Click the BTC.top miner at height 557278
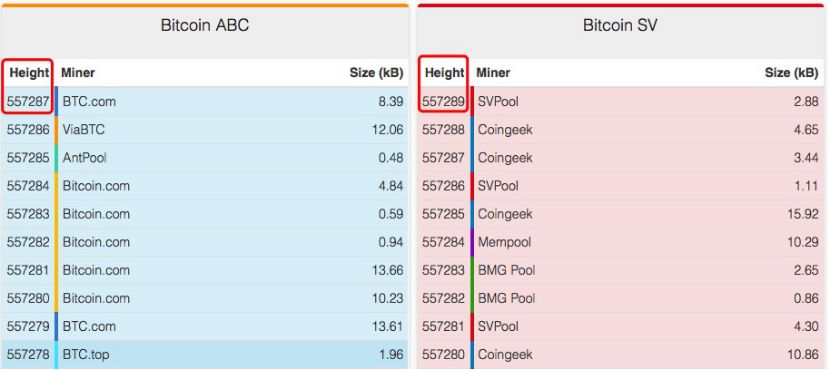This screenshot has width=830, height=370. (86, 354)
